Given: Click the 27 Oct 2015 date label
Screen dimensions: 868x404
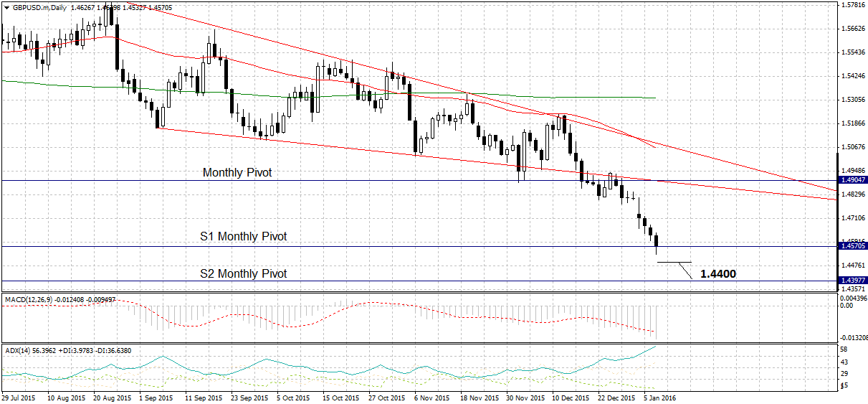Looking at the screenshot, I should coord(386,397).
